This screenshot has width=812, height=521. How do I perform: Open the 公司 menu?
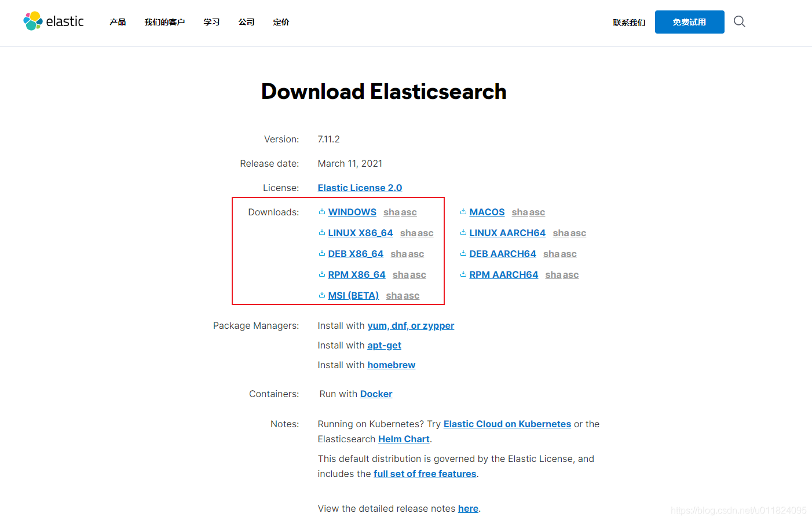(x=246, y=22)
